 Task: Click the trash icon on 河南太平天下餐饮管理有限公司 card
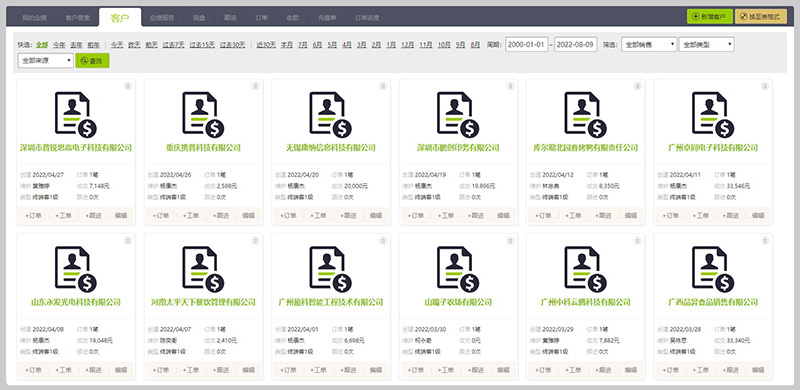click(x=255, y=241)
